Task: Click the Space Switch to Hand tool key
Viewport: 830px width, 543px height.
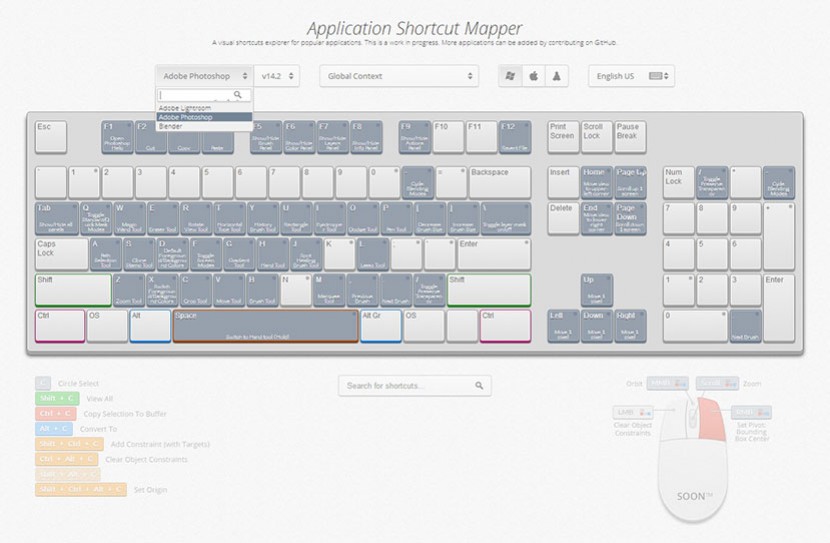Action: [266, 326]
